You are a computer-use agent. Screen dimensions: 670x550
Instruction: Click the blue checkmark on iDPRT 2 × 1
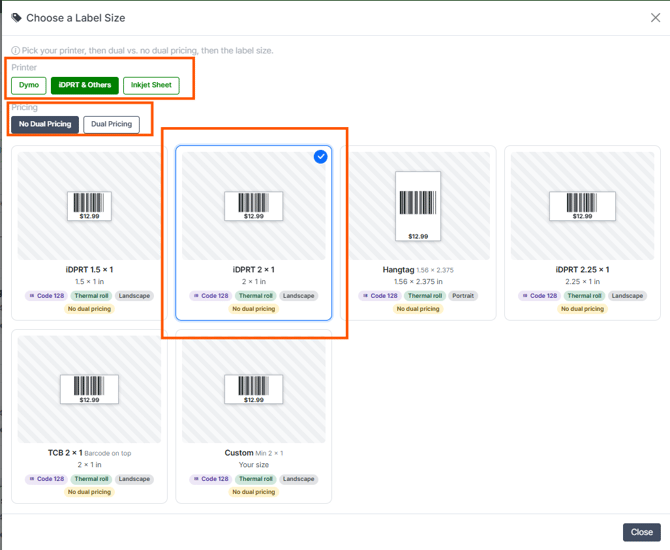320,157
